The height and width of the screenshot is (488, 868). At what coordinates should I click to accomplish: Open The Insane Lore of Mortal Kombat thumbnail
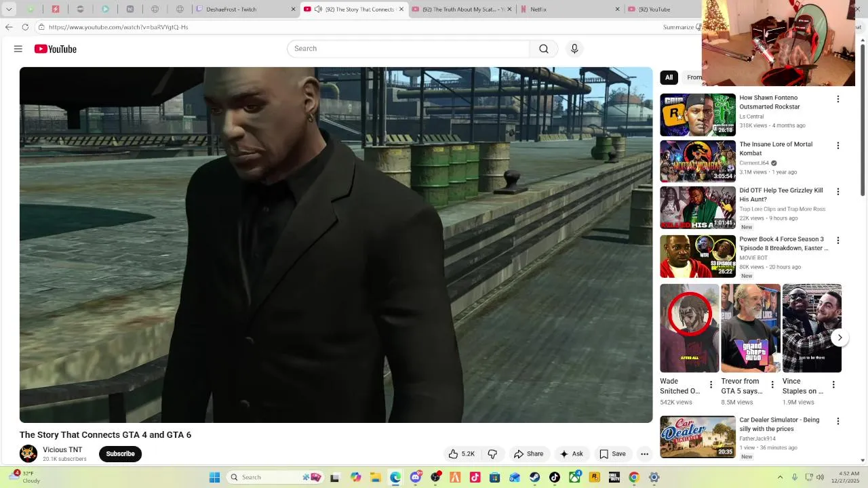coord(698,161)
